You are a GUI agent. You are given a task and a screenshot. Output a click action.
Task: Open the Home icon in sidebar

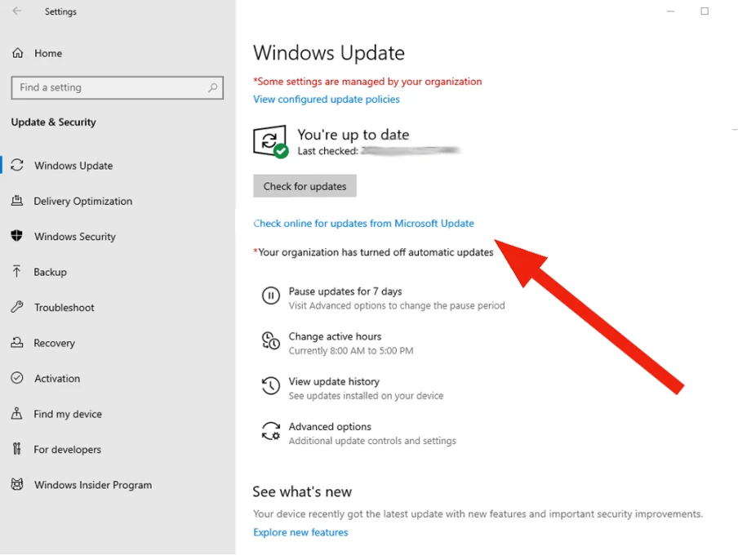[x=17, y=53]
